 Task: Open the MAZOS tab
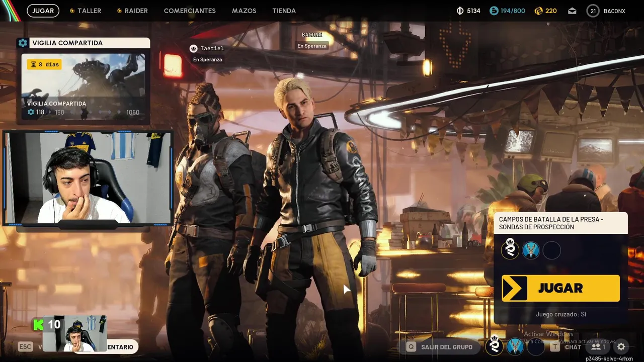click(x=244, y=11)
